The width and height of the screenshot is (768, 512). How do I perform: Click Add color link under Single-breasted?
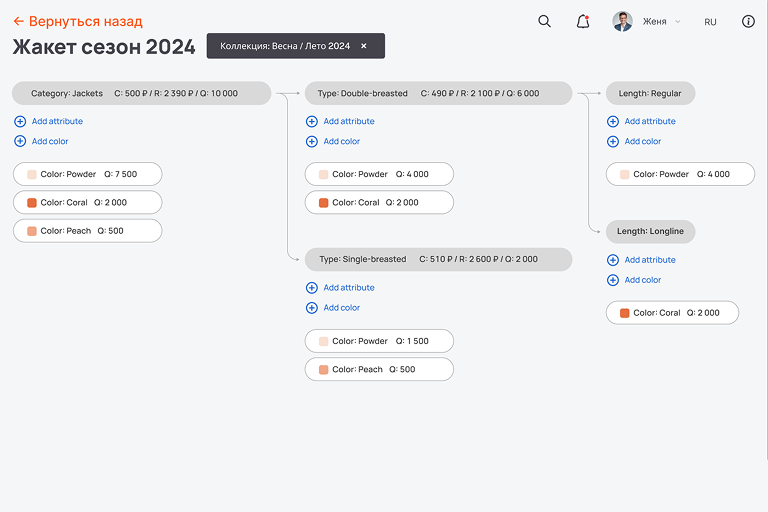tap(342, 308)
